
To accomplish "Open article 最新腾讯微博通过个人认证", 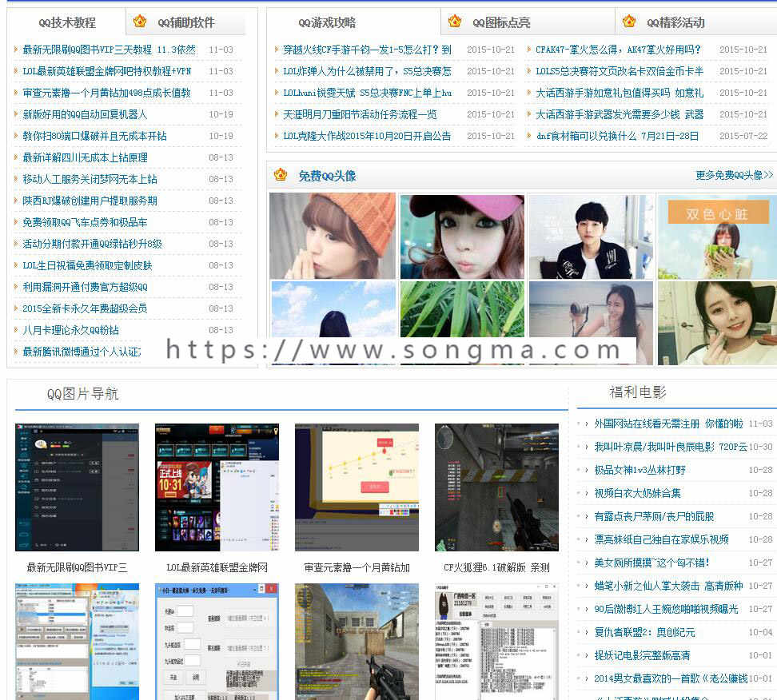I will [x=82, y=352].
